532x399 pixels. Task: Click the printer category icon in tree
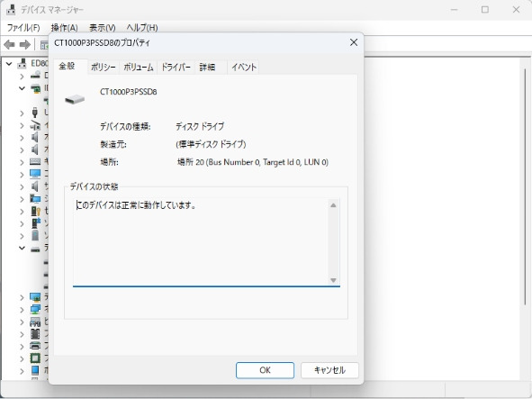pos(35,346)
